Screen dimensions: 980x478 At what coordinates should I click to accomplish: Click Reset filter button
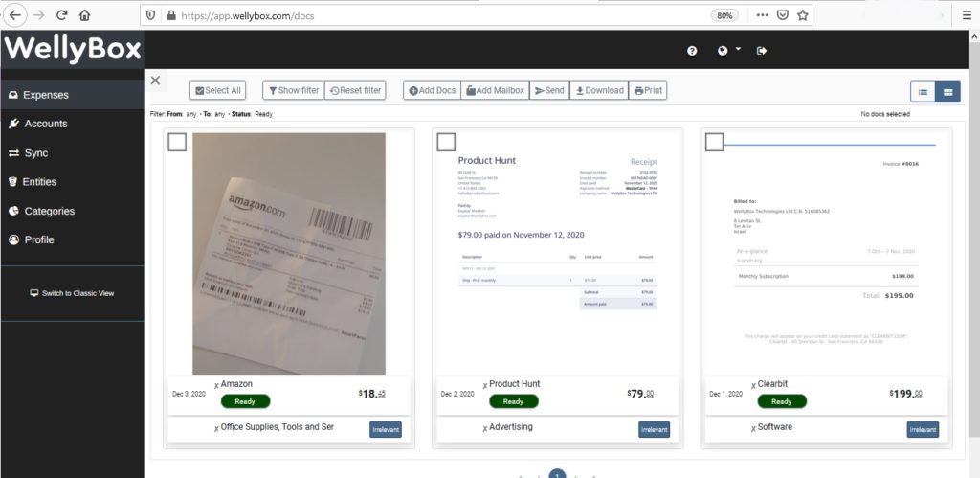click(355, 90)
